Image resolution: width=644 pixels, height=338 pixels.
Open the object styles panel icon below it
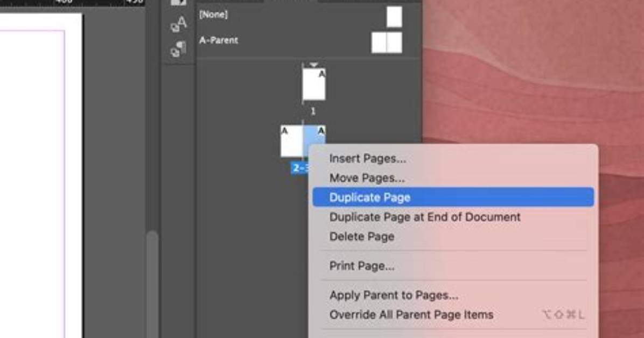tap(179, 50)
